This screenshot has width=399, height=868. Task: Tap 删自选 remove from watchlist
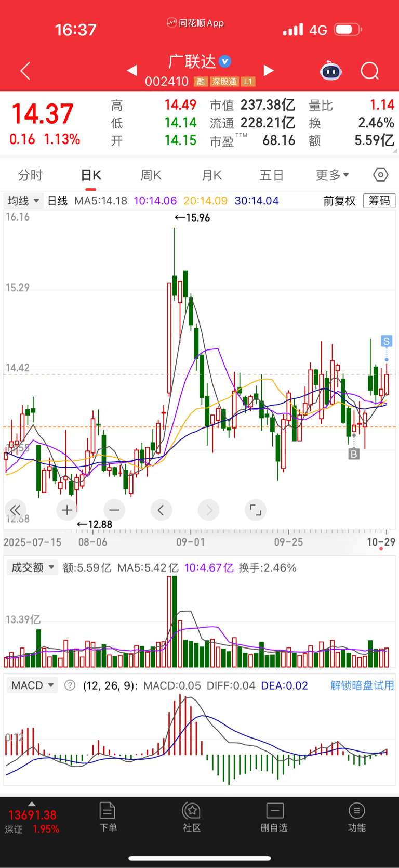[x=274, y=817]
